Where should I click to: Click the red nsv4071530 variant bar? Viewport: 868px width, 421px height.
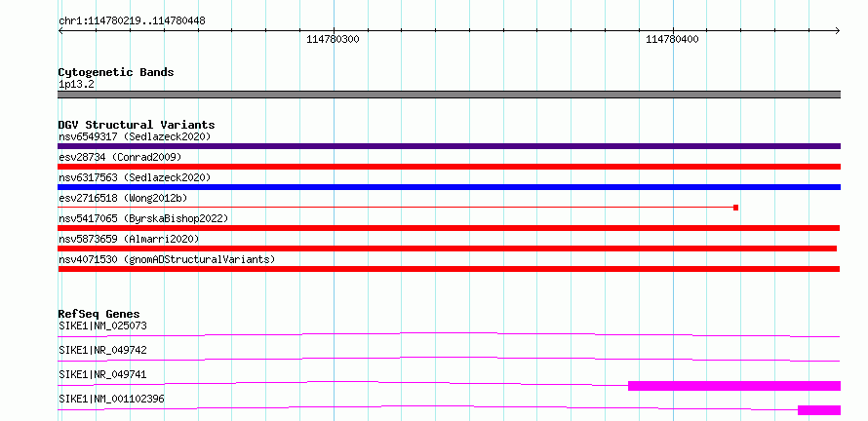449,269
